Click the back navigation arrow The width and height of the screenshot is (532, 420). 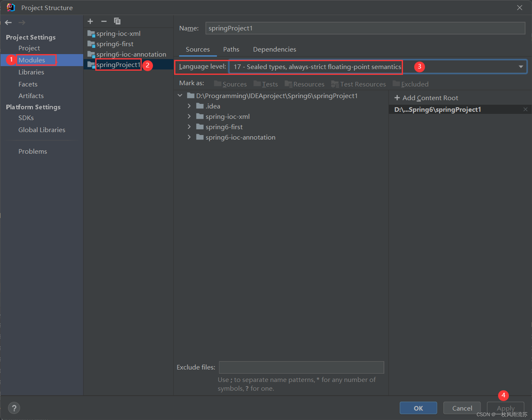coord(9,23)
